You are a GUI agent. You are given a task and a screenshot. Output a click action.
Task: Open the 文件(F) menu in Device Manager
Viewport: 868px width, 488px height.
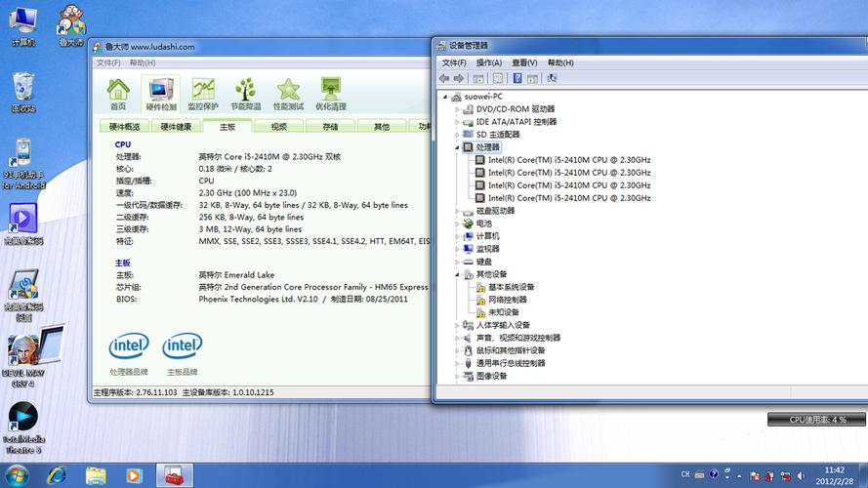click(454, 62)
